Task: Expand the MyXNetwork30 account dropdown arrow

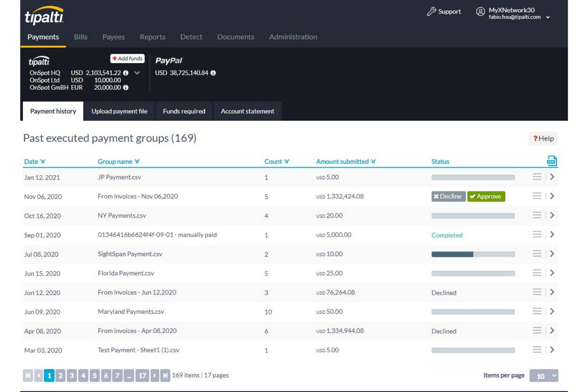Action: click(x=548, y=17)
